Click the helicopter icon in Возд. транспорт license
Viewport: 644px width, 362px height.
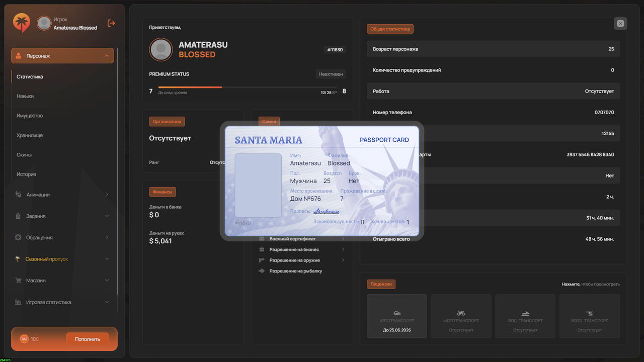(590, 313)
